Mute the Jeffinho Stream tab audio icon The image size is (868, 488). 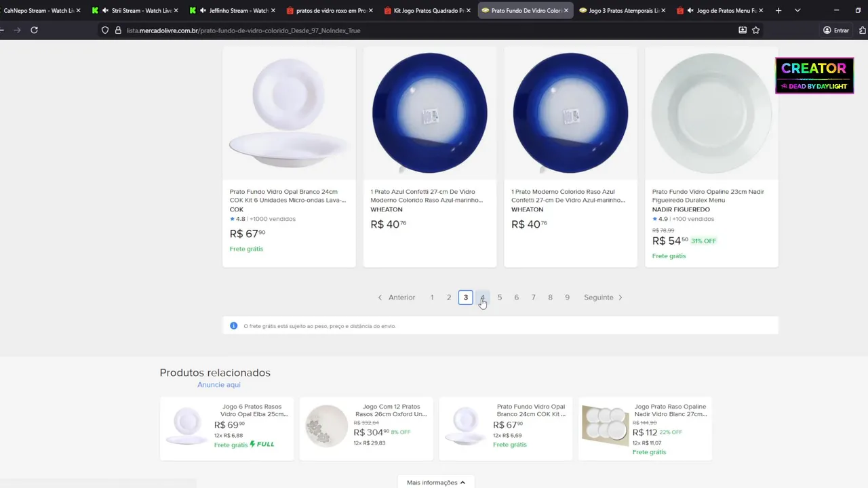[x=203, y=10]
